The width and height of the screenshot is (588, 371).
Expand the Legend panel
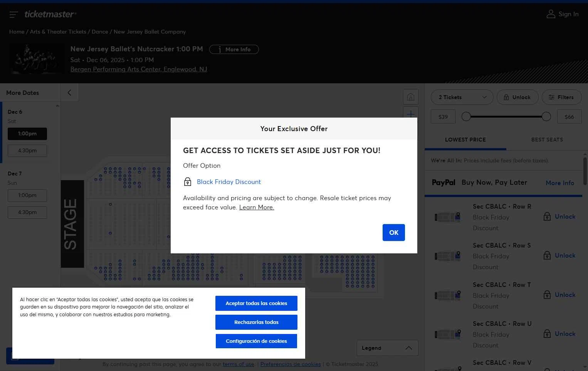(x=387, y=348)
